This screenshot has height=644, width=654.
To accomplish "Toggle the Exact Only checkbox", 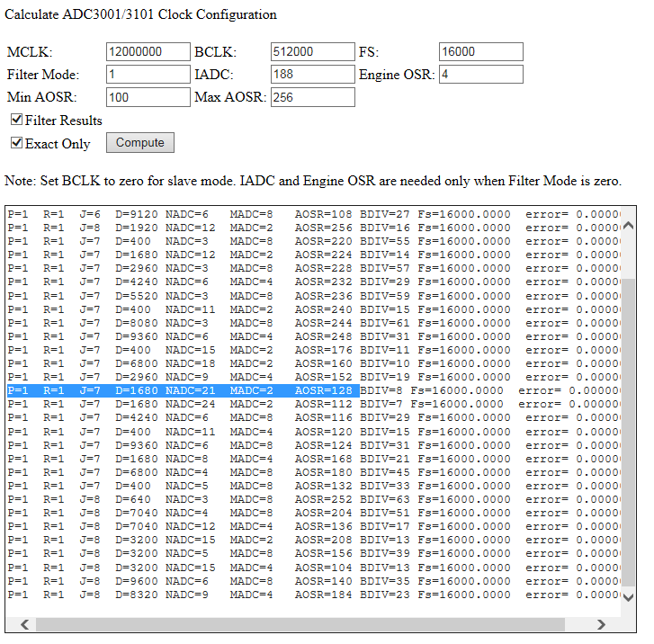I will (16, 143).
